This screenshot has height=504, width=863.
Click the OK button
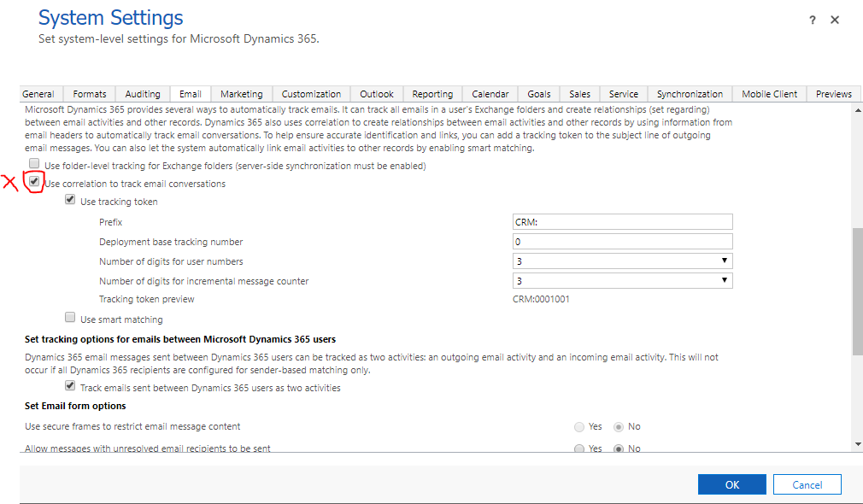click(x=732, y=484)
